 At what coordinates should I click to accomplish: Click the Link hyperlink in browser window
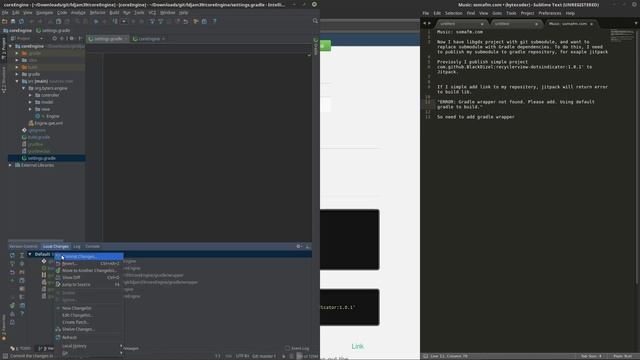pyautogui.click(x=358, y=346)
